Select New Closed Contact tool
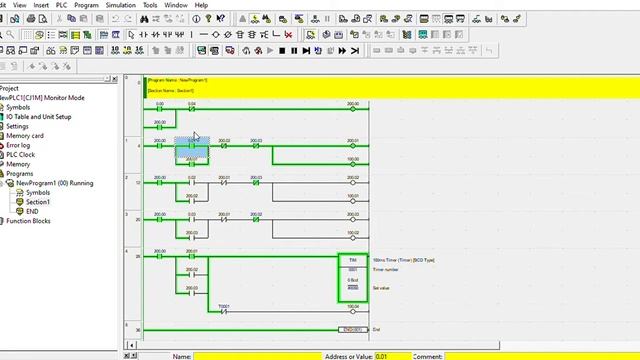Screen dimensions: 640x360 [x=156, y=35]
